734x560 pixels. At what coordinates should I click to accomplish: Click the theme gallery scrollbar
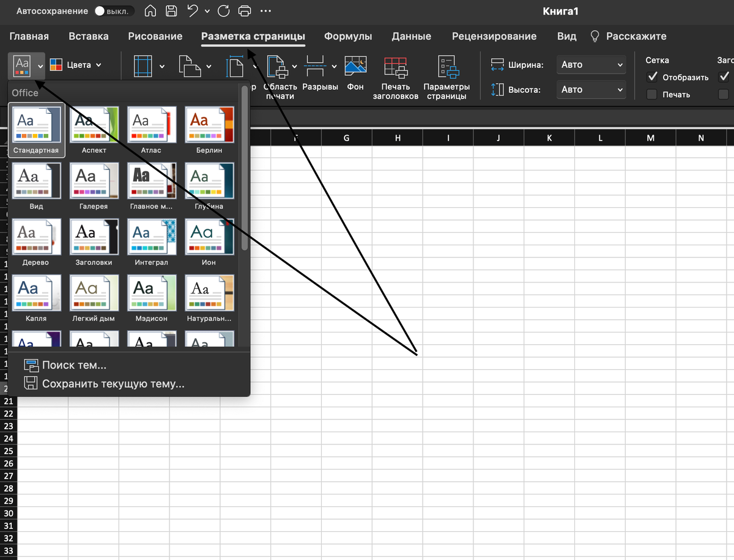click(245, 167)
